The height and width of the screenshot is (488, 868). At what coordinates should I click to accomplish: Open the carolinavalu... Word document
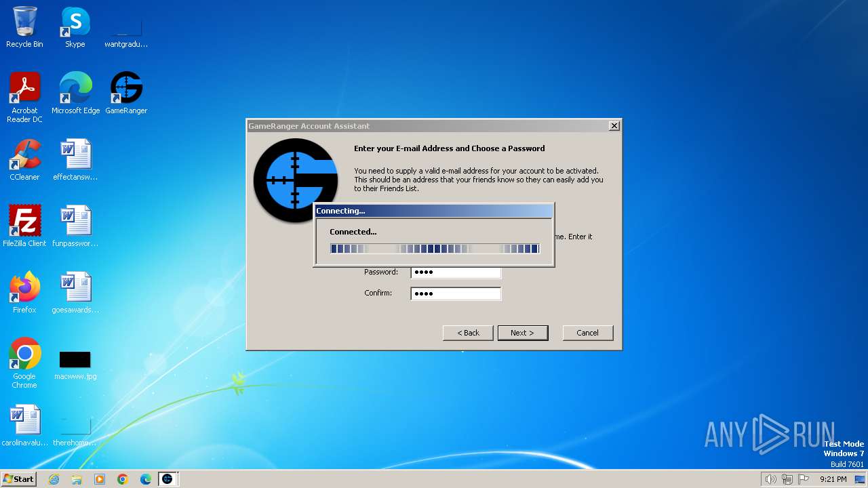coord(24,425)
